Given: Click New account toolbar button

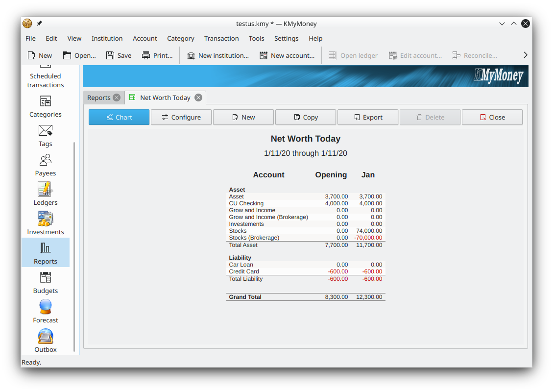Looking at the screenshot, I should pos(287,55).
